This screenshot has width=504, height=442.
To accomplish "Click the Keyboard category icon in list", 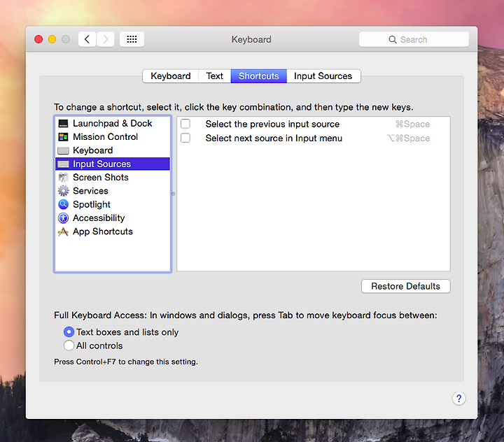I will (x=63, y=150).
